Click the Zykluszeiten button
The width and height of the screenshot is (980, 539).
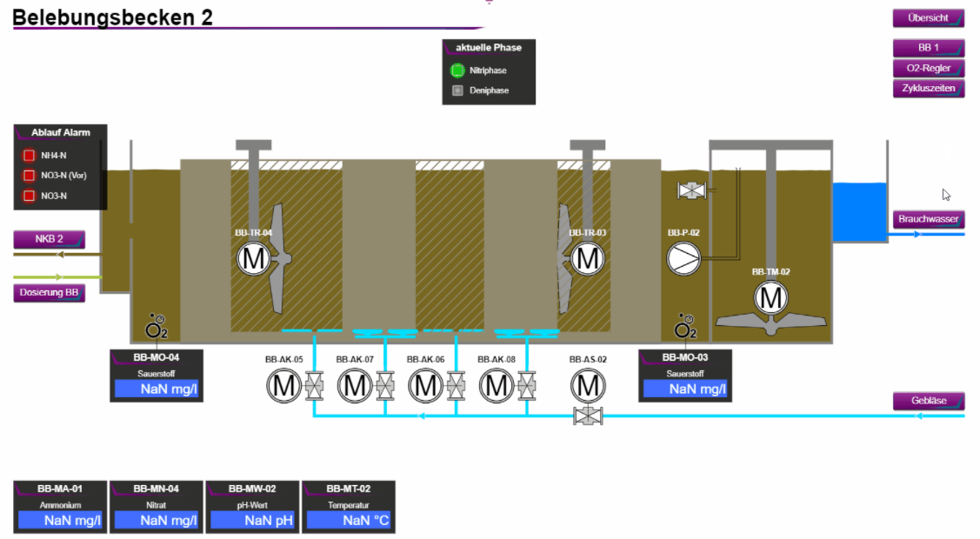pos(928,89)
